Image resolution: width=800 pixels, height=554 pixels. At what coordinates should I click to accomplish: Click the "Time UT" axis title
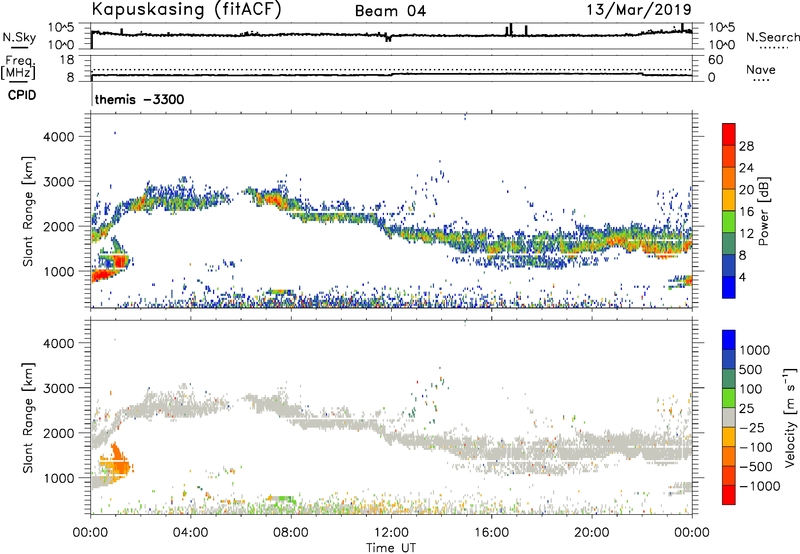click(391, 548)
